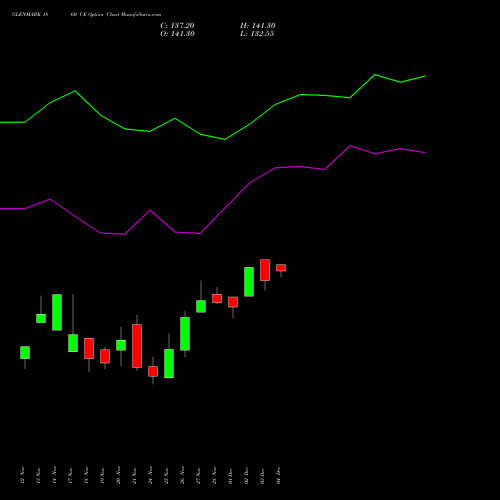Click the 12 Nov date label

[x=22, y=475]
